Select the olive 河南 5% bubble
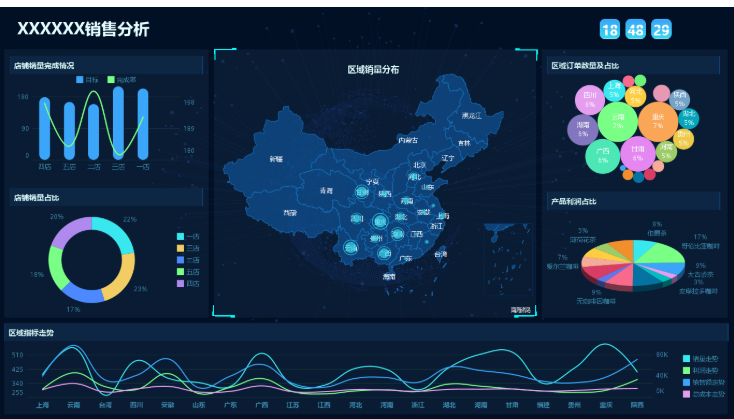The image size is (734, 419). tap(666, 152)
